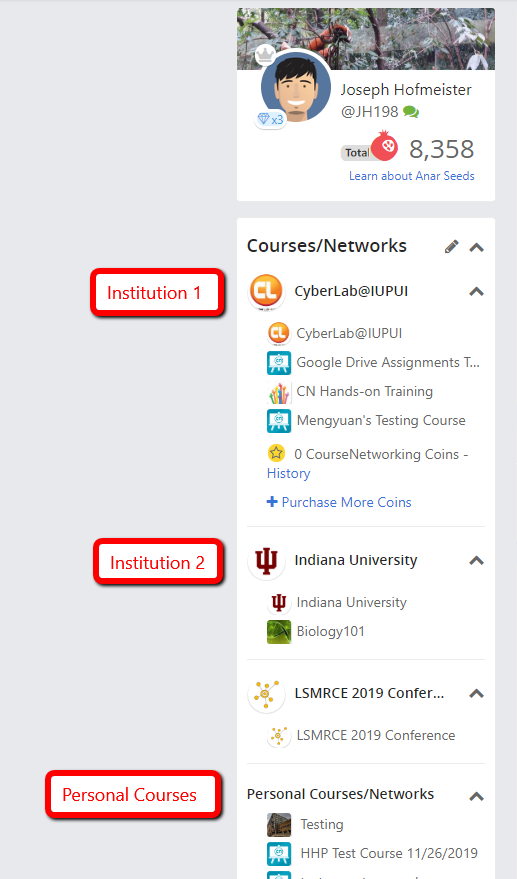517x879 pixels.
Task: Collapse the Courses/Networks panel
Action: [477, 247]
